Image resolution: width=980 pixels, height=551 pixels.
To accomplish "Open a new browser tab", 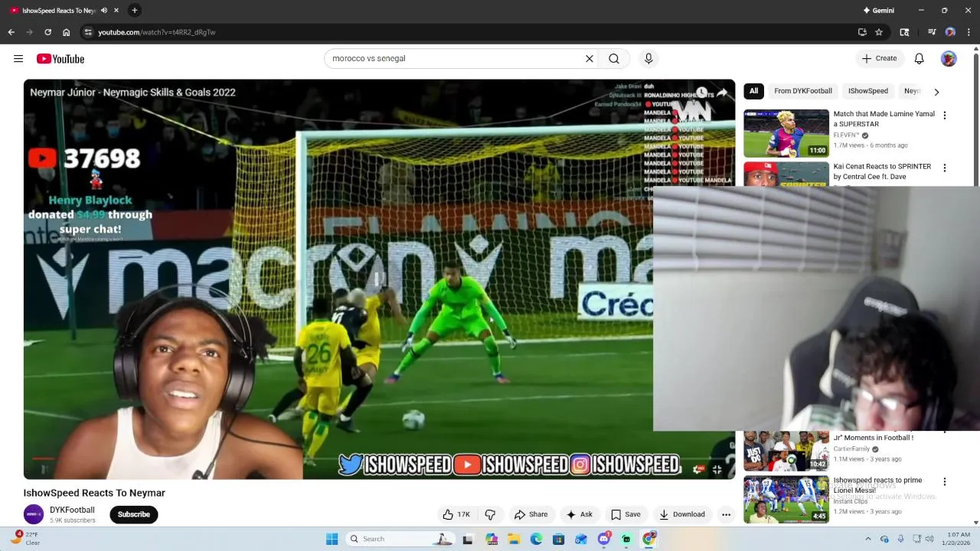I will [134, 10].
